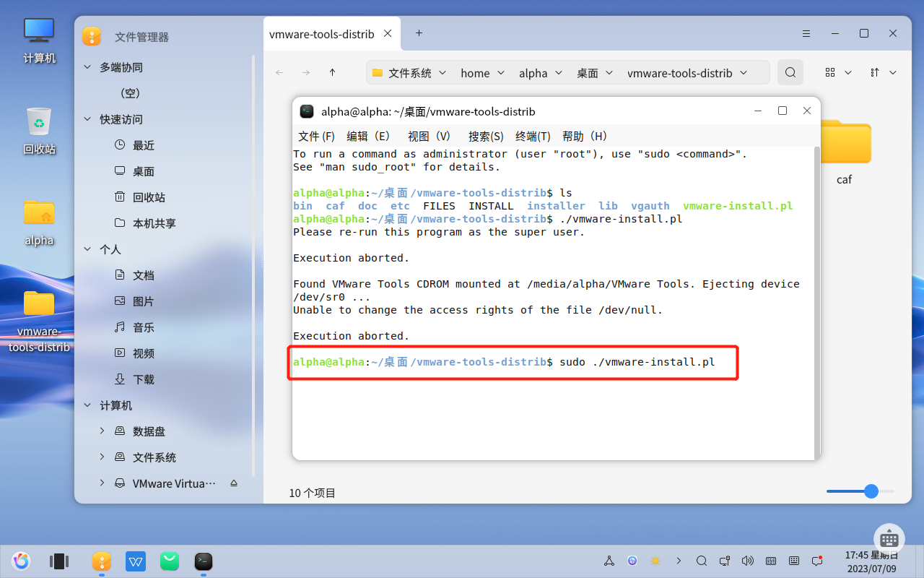Open the notification center tray icon
924x578 pixels.
click(817, 561)
